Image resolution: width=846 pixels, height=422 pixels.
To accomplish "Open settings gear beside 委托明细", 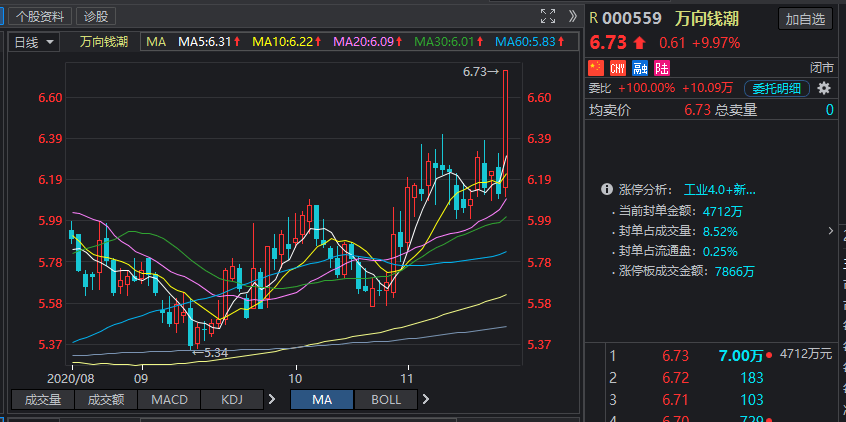I will pyautogui.click(x=824, y=88).
